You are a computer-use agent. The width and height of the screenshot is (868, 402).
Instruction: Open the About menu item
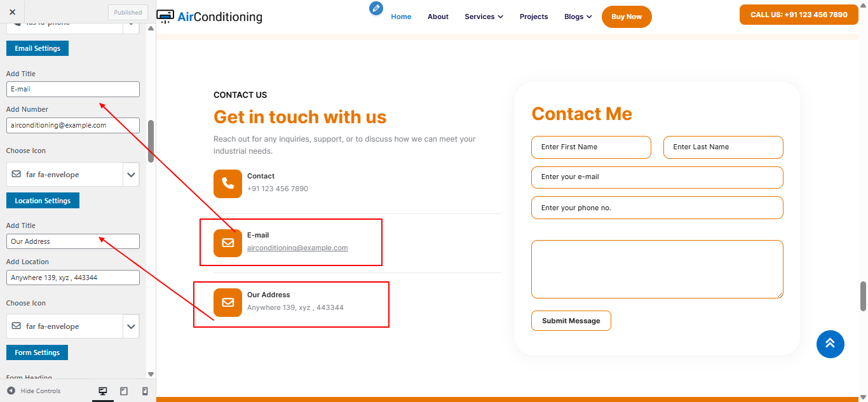pos(438,17)
